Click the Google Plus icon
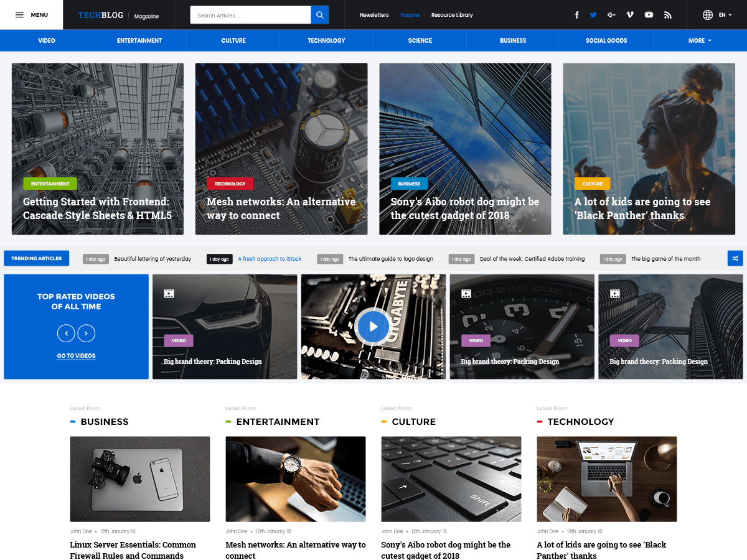 point(611,15)
